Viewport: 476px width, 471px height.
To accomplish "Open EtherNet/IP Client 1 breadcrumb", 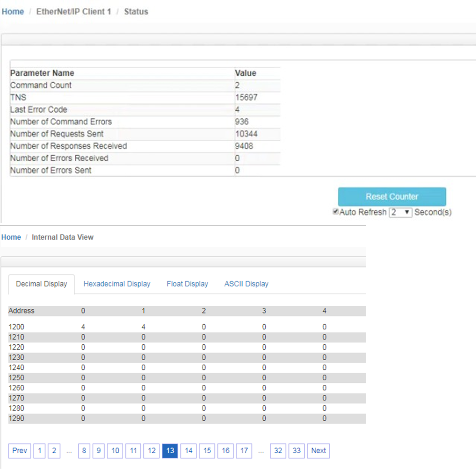I will point(74,12).
